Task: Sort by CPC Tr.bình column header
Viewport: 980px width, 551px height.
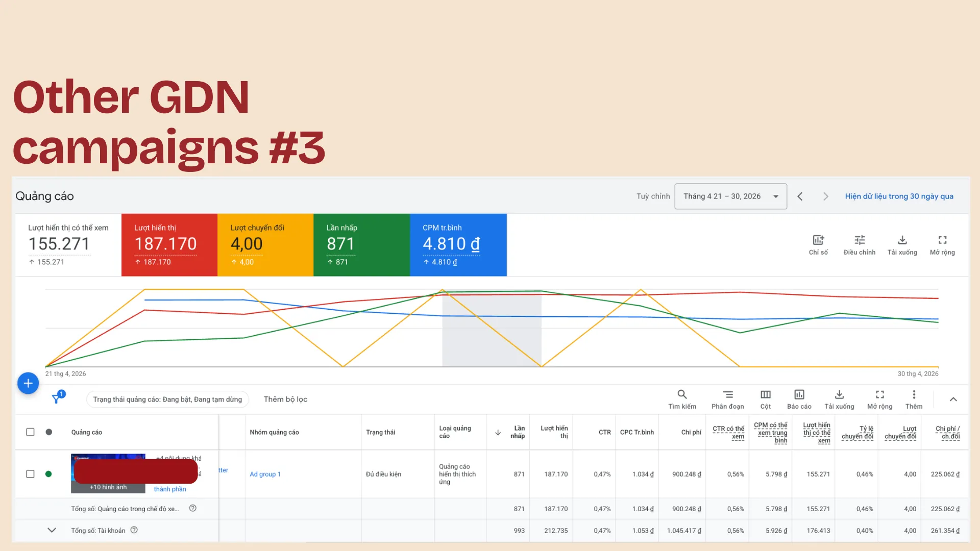Action: tap(636, 433)
